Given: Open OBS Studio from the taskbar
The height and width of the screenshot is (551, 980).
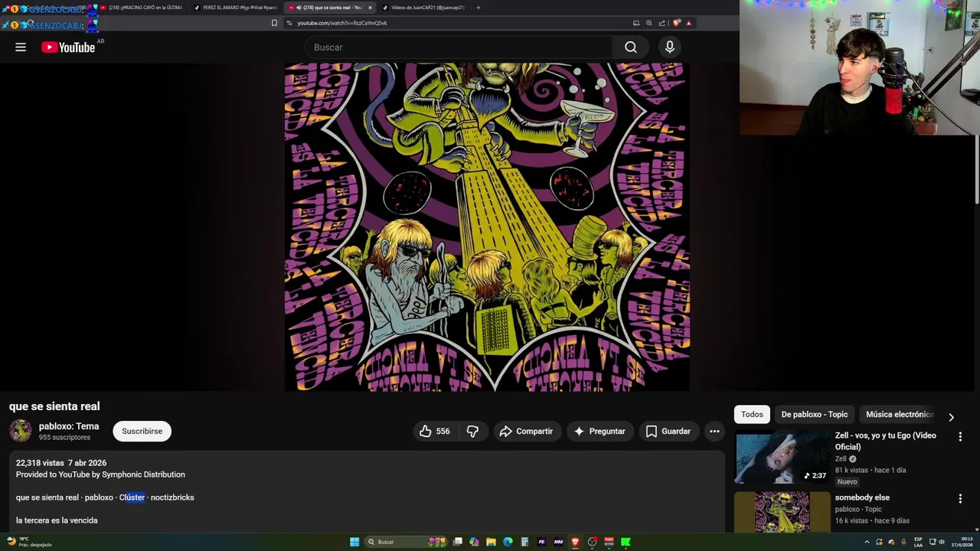Looking at the screenshot, I should tap(592, 542).
